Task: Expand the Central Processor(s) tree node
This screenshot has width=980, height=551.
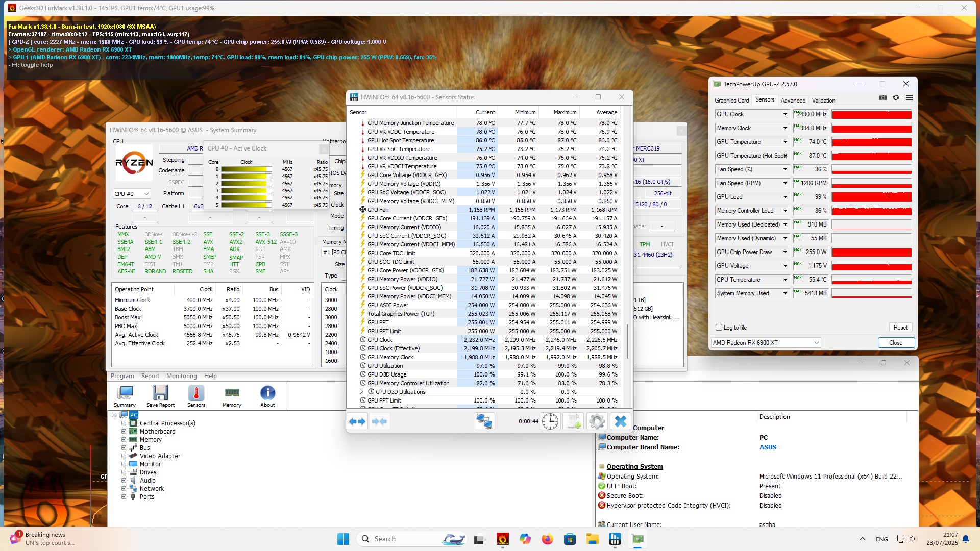Action: (x=124, y=423)
